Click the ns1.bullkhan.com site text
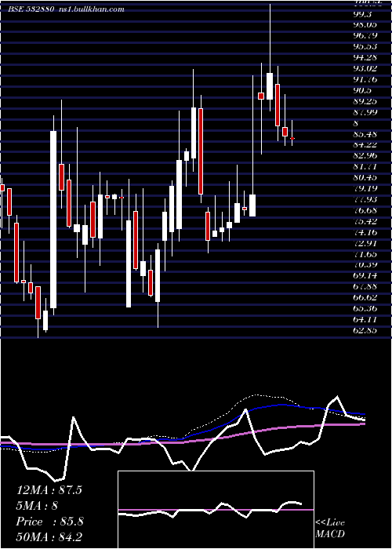 90,9
